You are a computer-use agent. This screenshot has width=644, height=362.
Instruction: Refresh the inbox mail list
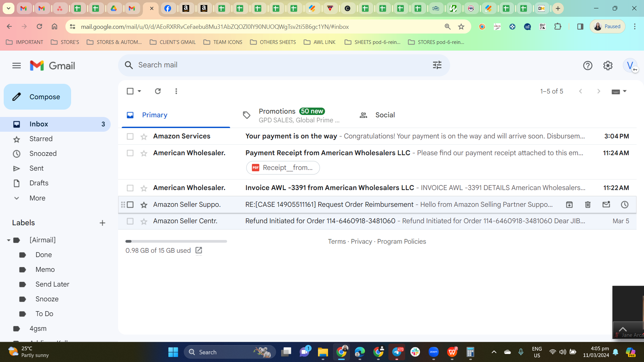158,91
